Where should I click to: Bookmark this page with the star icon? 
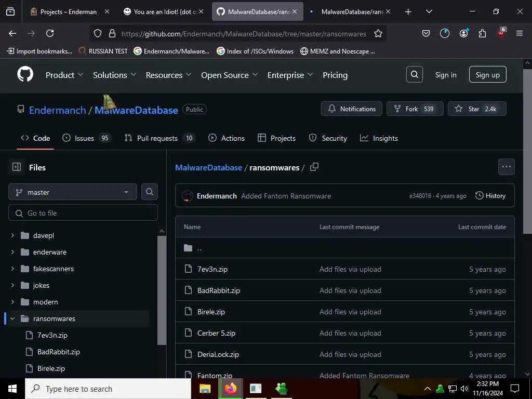(x=378, y=33)
